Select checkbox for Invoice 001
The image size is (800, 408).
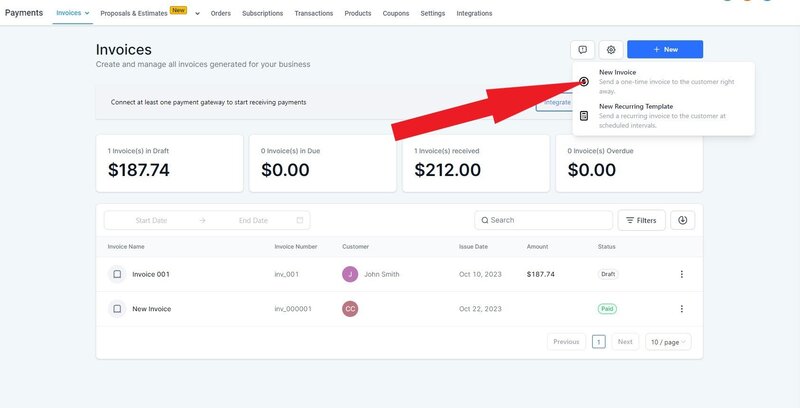pos(117,274)
